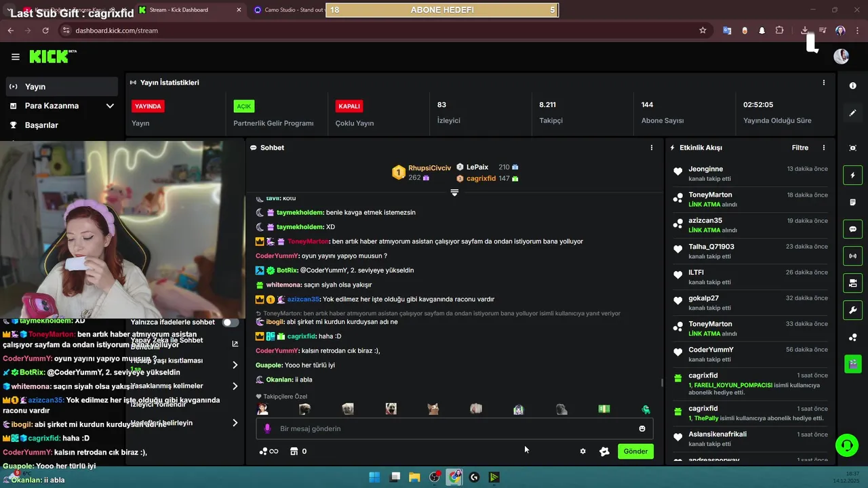Viewport: 868px width, 488px height.
Task: Open Sohbet panel three-dot options menu
Action: click(x=652, y=148)
